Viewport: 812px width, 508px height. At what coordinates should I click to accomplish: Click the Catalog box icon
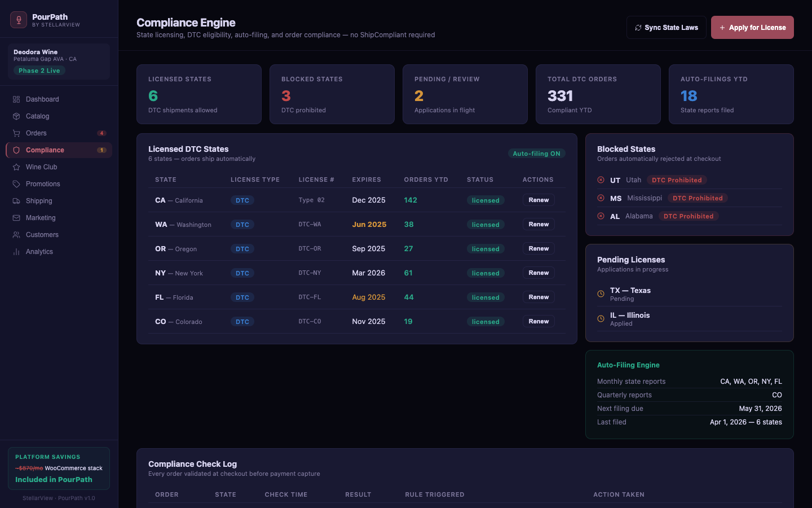pos(16,116)
